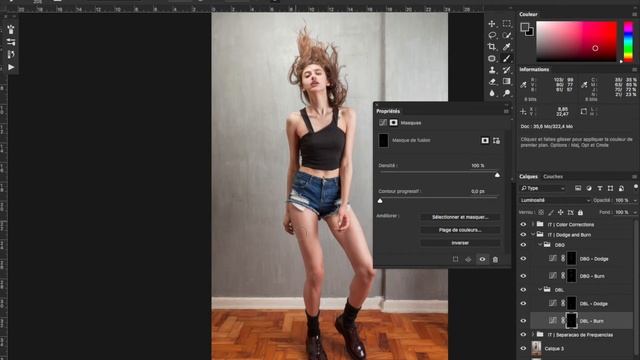Select the Eyedropper tool in toolbar
640x360 pixels.
click(x=507, y=47)
